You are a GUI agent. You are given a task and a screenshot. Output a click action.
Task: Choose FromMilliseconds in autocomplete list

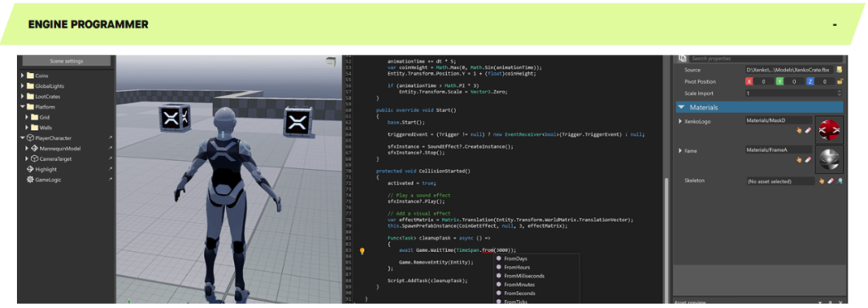coord(537,276)
